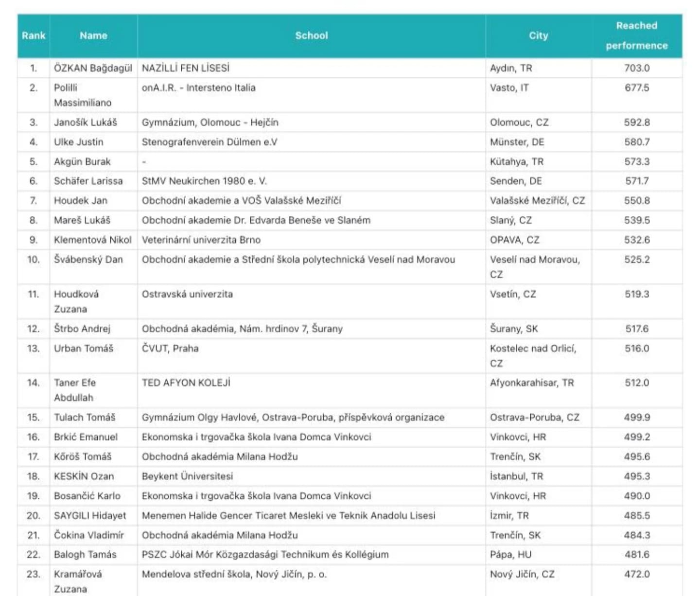The height and width of the screenshot is (596, 700).
Task: Click the school NAZİLLİ FEN LİSESİ
Action: click(x=186, y=68)
